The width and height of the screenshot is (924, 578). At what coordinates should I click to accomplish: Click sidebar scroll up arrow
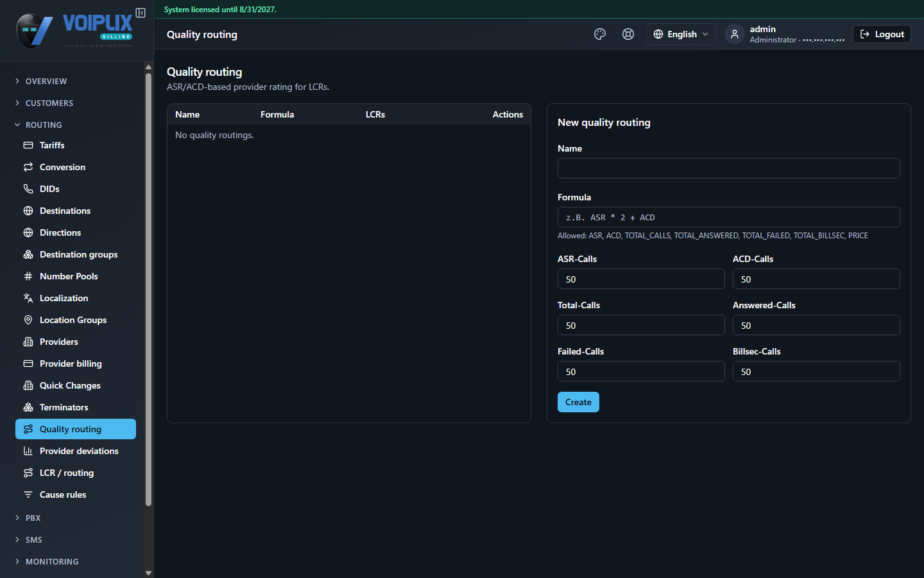(148, 67)
